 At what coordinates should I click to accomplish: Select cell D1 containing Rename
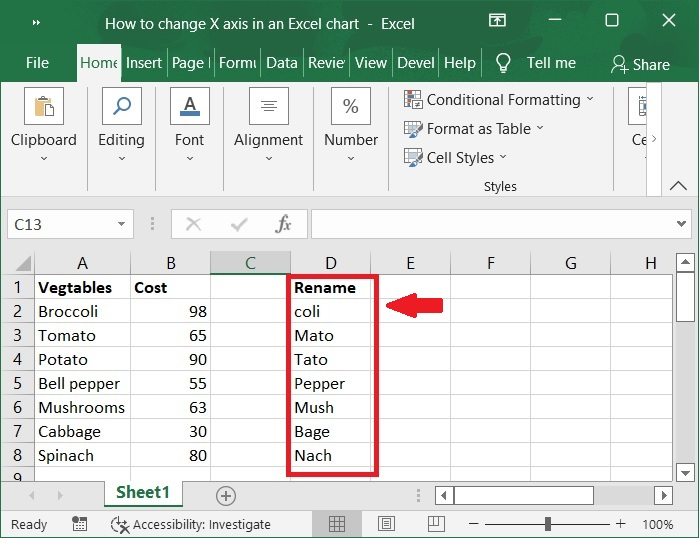(x=330, y=287)
